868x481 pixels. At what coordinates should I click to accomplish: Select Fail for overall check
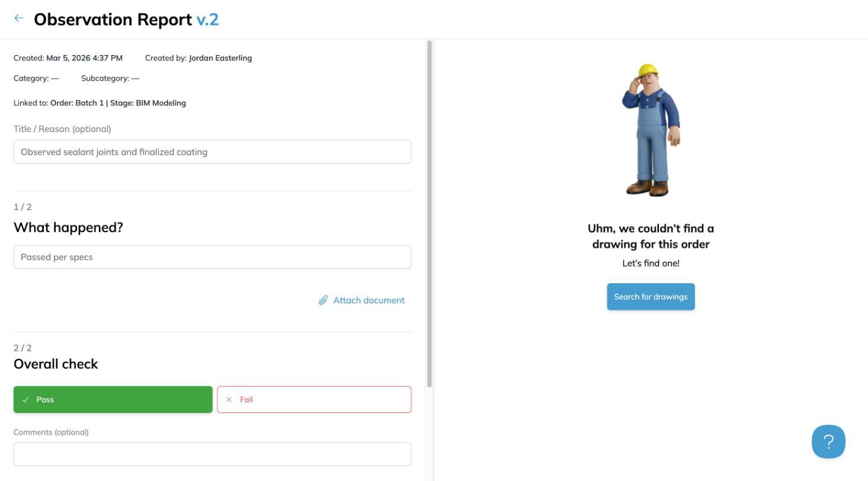click(314, 400)
